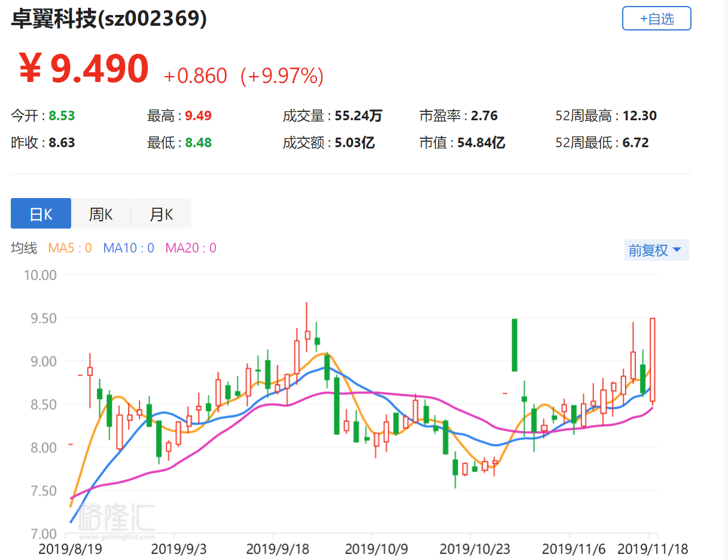This screenshot has height=560, width=728.
Task: Click the 10.00 y-axis price label
Action: (39, 275)
